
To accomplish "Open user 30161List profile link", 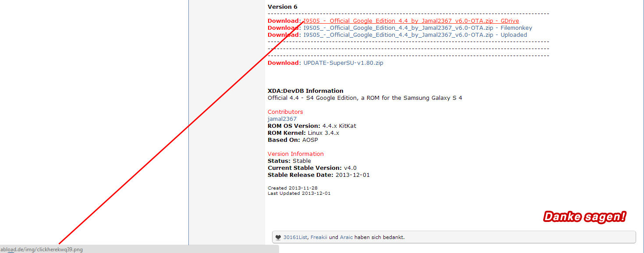I will pos(295,237).
